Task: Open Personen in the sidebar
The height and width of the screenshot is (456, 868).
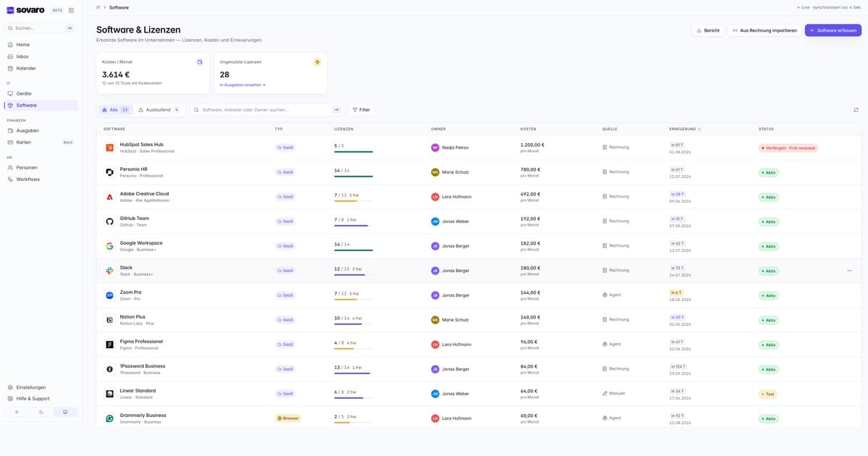Action: coord(41,167)
